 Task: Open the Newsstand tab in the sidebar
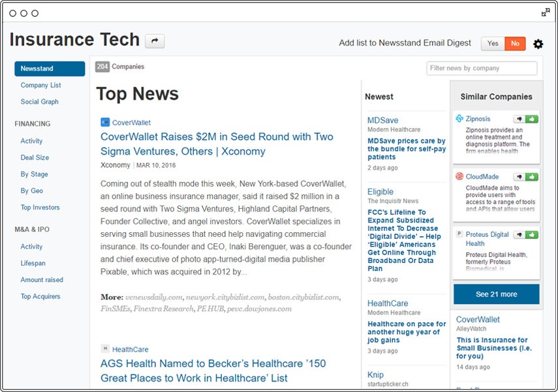click(50, 68)
